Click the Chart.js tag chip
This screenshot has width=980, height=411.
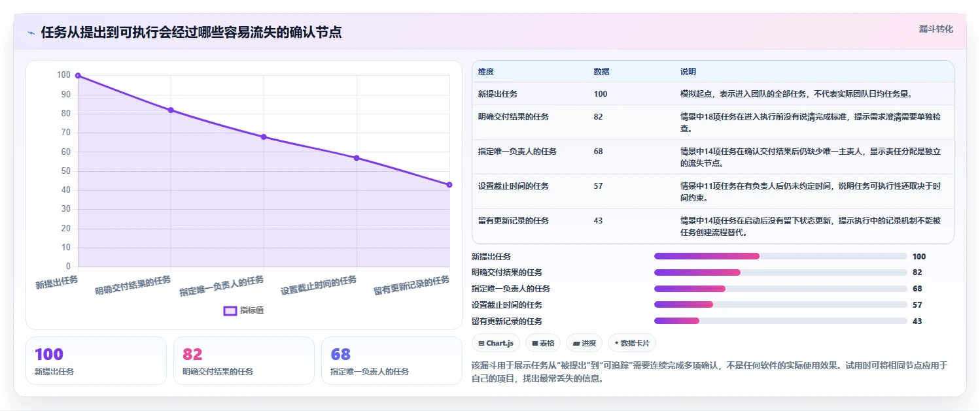[496, 343]
